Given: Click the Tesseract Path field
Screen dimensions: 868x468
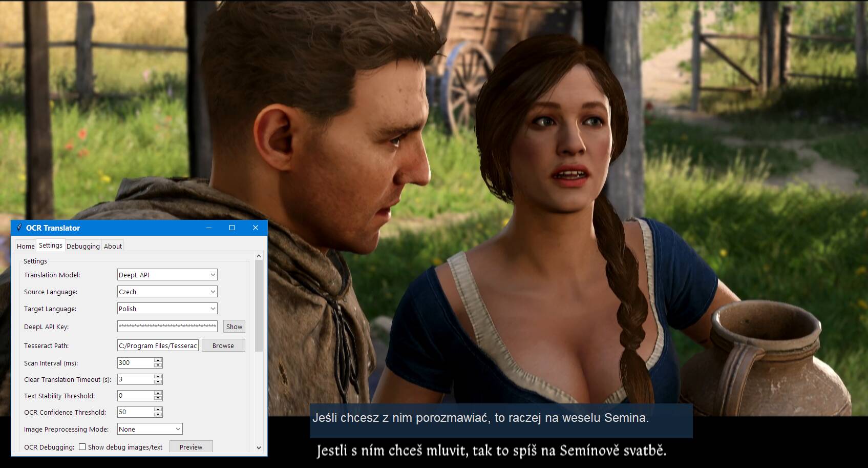Looking at the screenshot, I should pyautogui.click(x=158, y=345).
